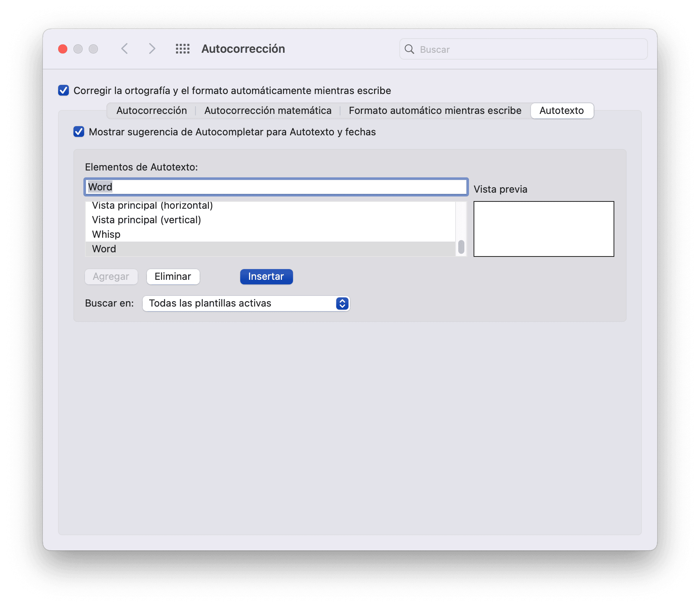Choose the 'Whisp' Autotexto entry

(270, 234)
